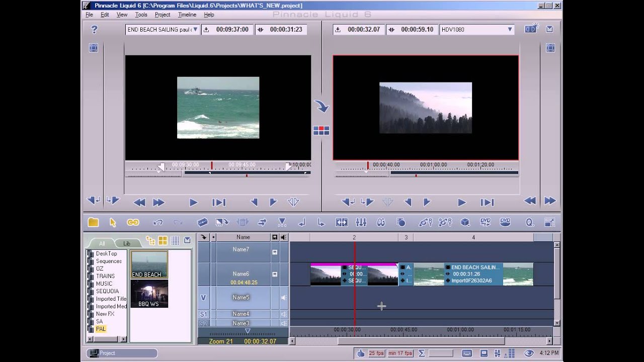This screenshot has width=644, height=362.
Task: Click the question mark help icon
Action: (x=94, y=30)
